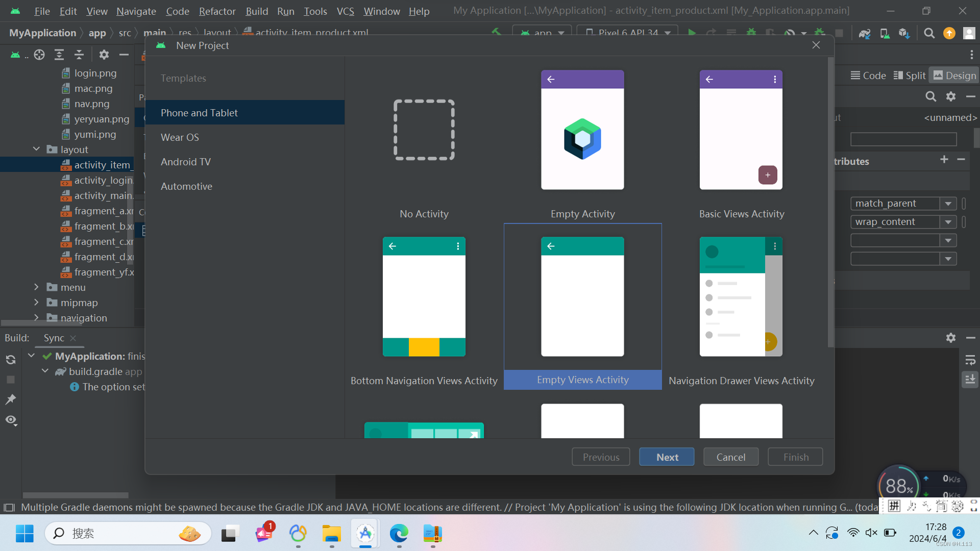This screenshot has width=980, height=551.
Task: Click Expand All icon in project panel
Action: tap(59, 55)
